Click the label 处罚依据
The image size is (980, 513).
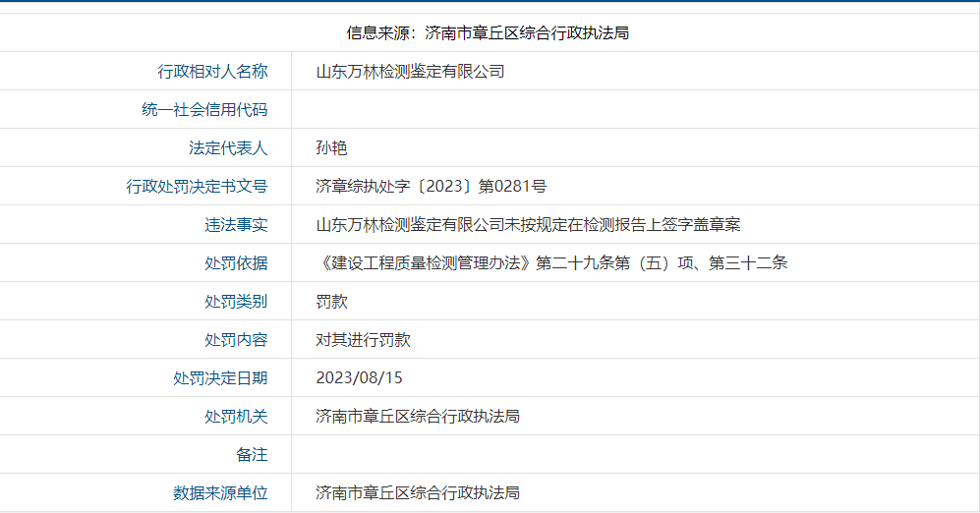[x=236, y=263]
